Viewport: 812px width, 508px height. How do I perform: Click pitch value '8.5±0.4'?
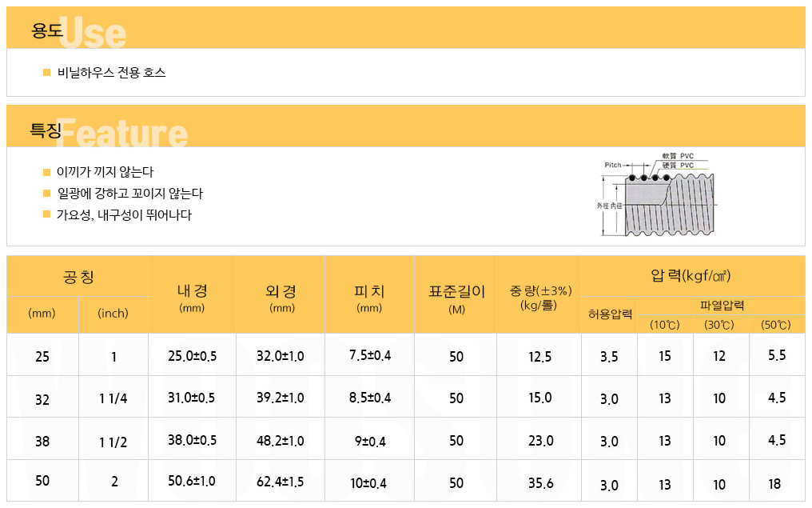(x=370, y=398)
